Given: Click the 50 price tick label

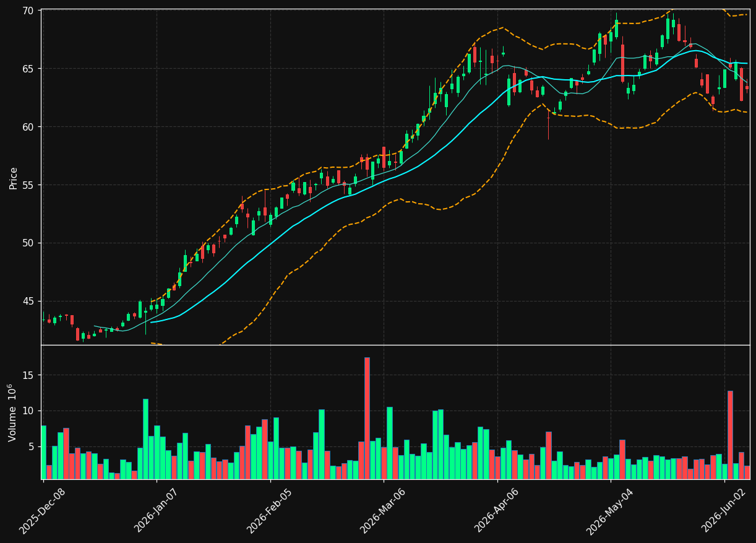Looking at the screenshot, I should pos(28,243).
